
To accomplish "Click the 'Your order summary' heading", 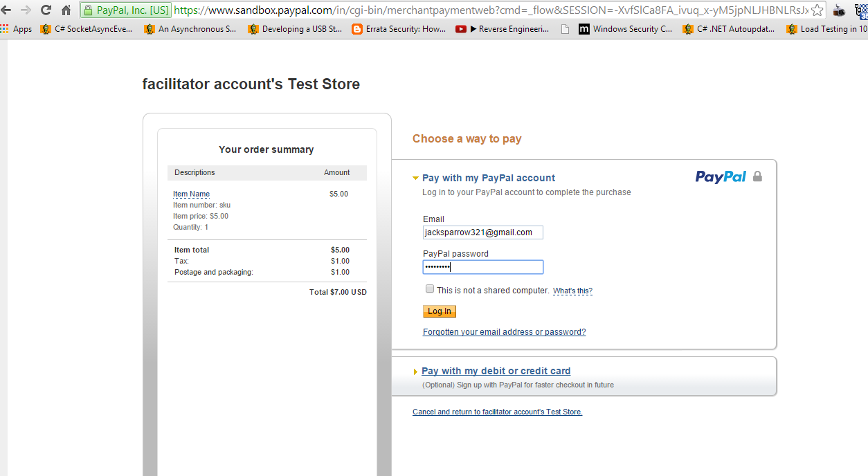I will click(266, 149).
